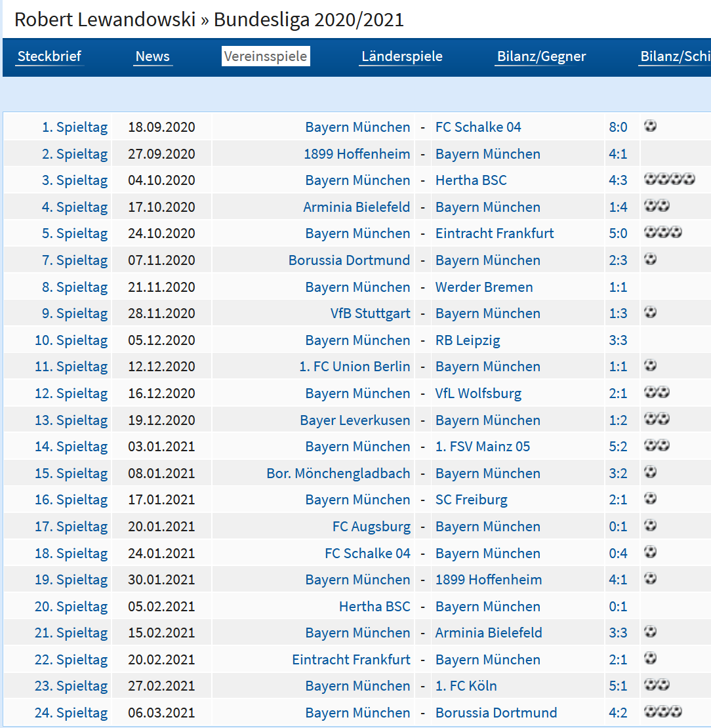Open the Bayer Leverkusen team link

[355, 420]
